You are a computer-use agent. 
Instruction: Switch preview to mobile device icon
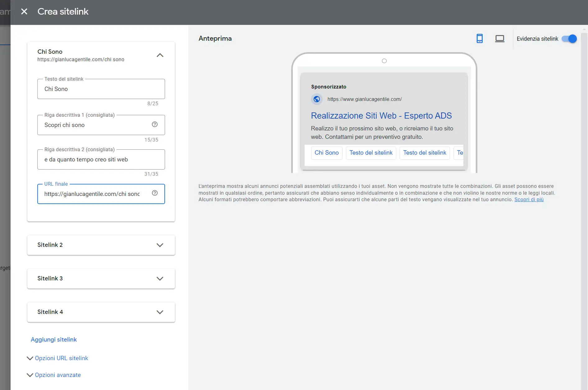click(480, 39)
